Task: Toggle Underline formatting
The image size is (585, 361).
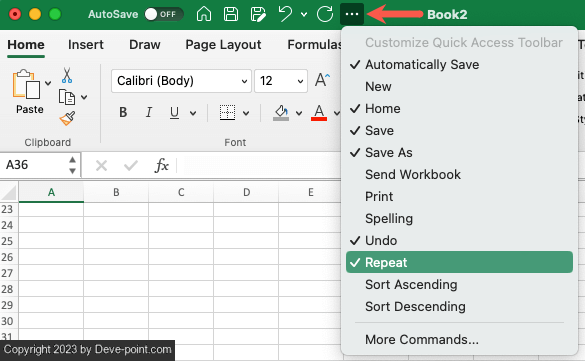Action: point(174,113)
